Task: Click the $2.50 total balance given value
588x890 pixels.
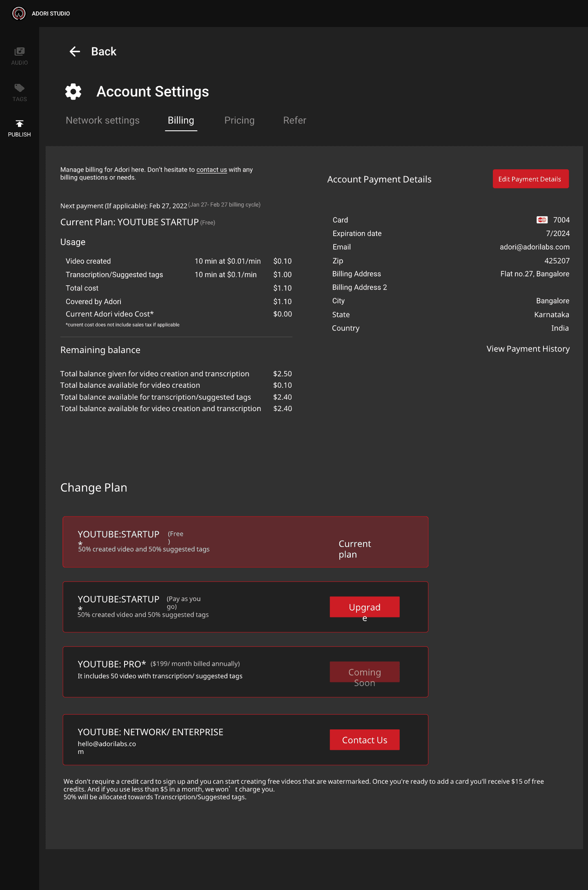Action: [x=283, y=373]
